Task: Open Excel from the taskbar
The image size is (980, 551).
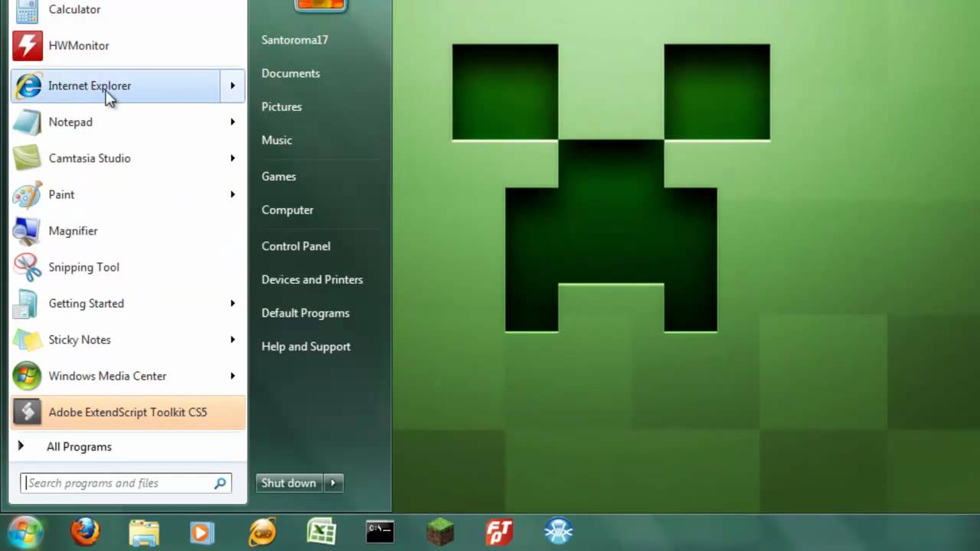Action: pos(322,532)
